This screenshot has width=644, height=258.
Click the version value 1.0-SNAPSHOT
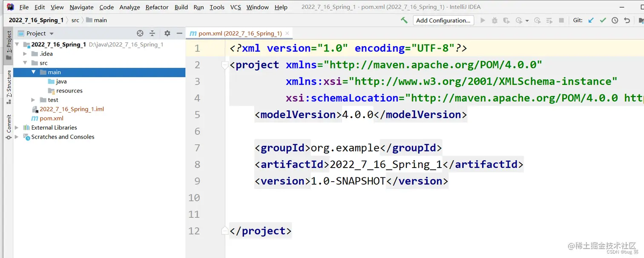(x=348, y=181)
